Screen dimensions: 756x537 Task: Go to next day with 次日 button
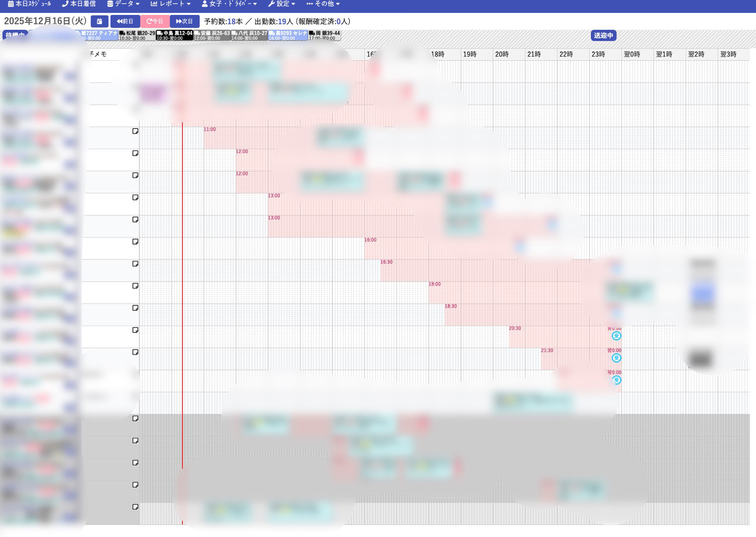(184, 21)
